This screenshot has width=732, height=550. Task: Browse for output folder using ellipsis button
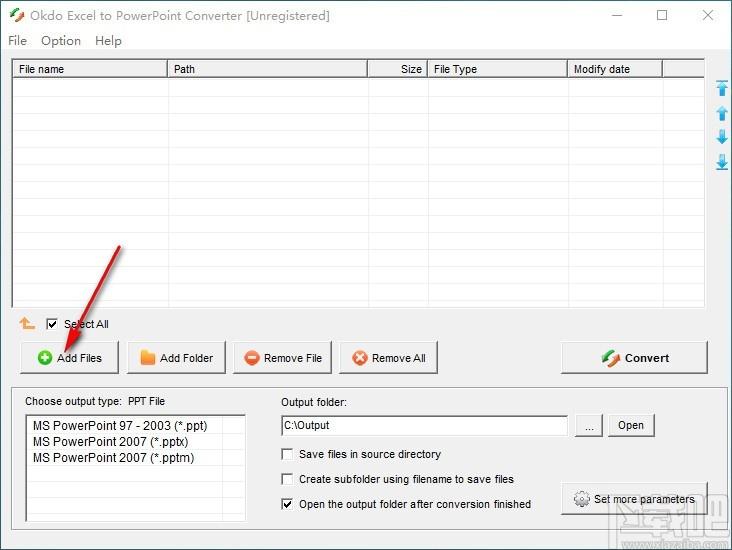589,425
